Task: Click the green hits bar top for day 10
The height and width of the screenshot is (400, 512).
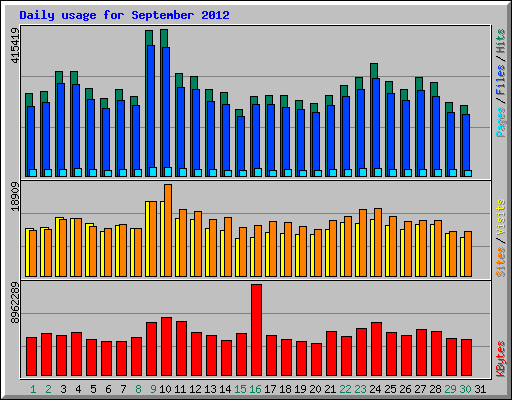Action: point(164,38)
